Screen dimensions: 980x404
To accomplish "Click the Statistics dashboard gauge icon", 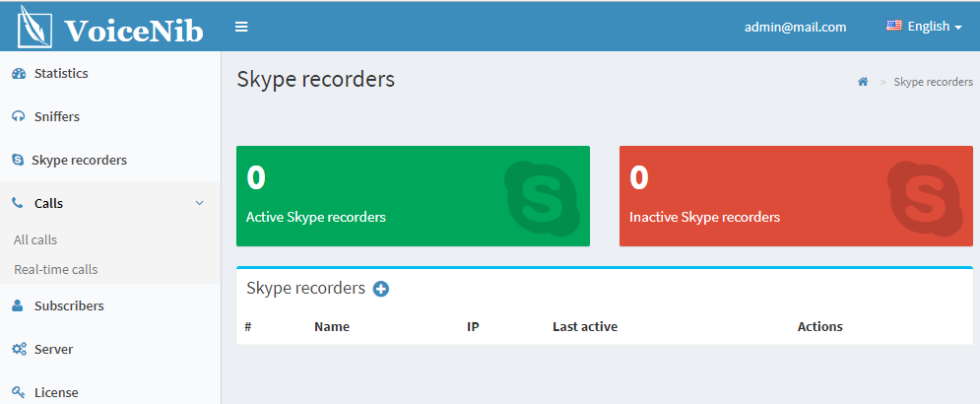I will [x=19, y=74].
